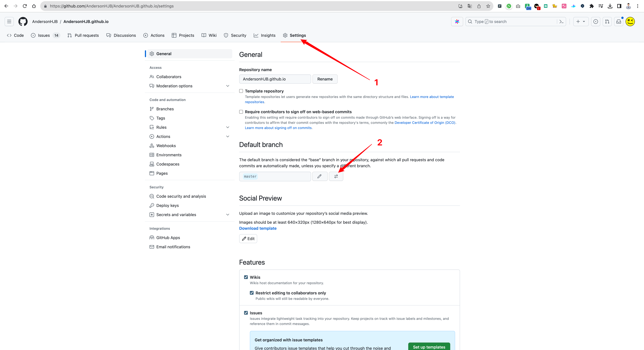Screen dimensions: 644x350
Task: Open Code security and analysis settings
Action: pyautogui.click(x=190, y=196)
